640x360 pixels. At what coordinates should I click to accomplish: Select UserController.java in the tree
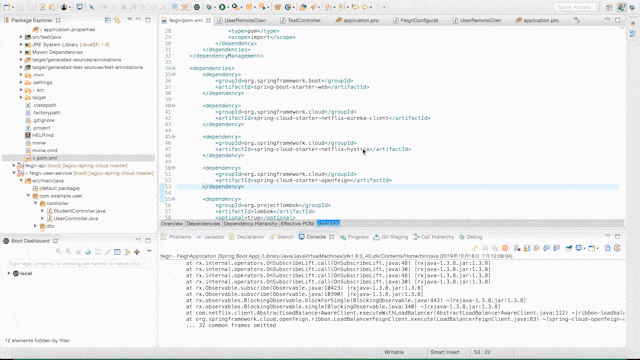tap(76, 218)
